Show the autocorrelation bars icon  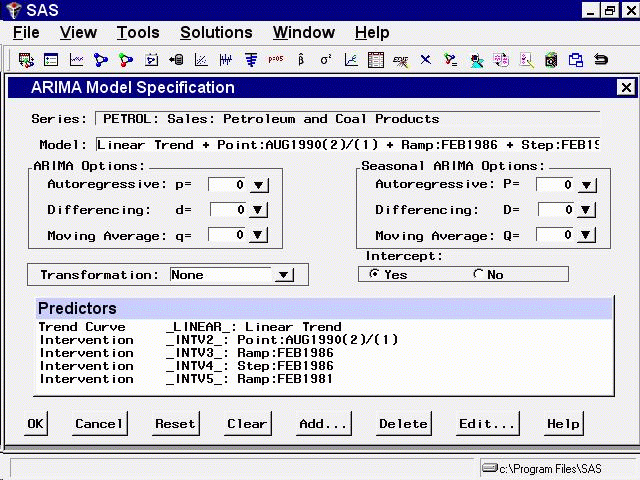[x=251, y=60]
